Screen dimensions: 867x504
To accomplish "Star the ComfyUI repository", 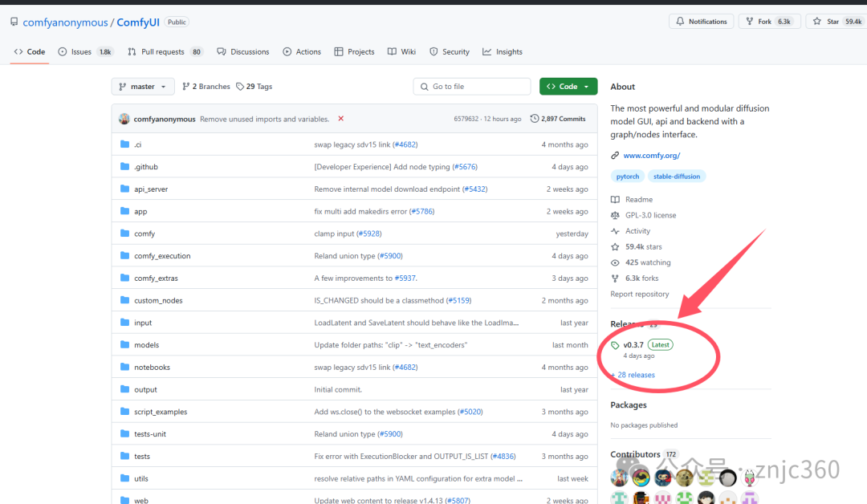I will tap(837, 22).
